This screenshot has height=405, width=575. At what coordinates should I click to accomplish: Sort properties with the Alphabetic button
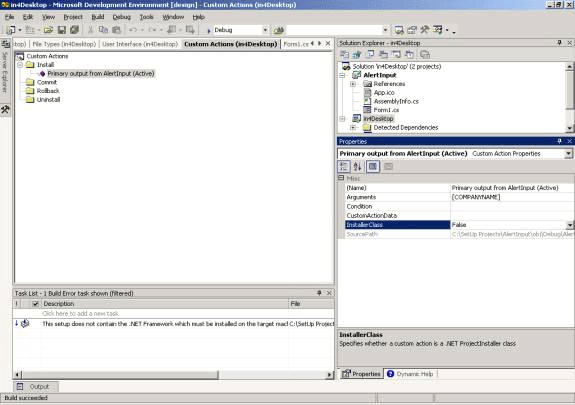358,167
